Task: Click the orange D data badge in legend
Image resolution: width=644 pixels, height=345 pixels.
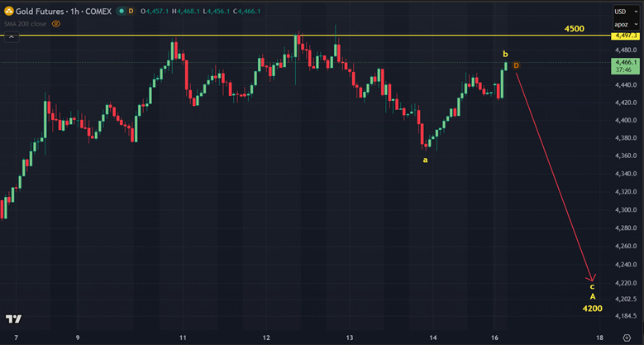Action: click(131, 12)
